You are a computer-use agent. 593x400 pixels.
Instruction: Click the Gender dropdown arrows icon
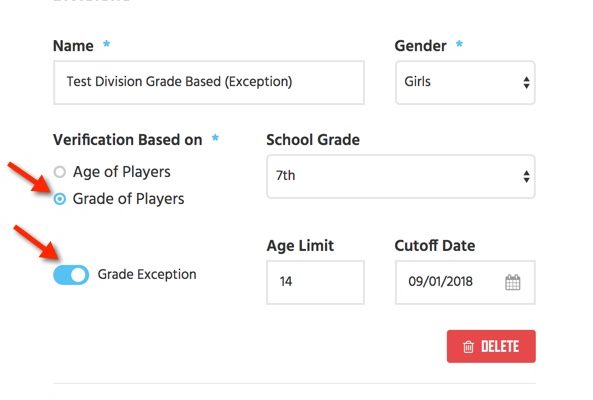526,82
